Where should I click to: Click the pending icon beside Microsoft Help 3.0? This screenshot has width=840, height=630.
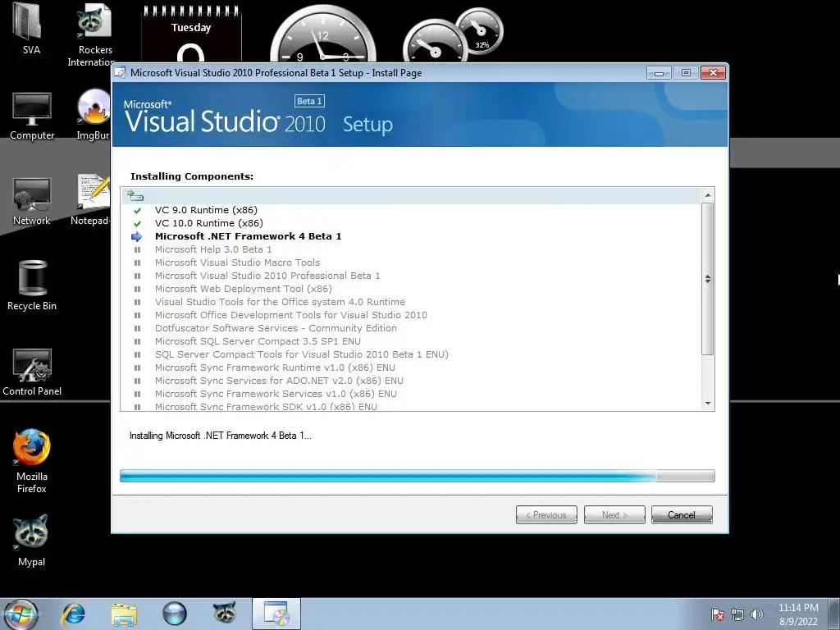pos(137,249)
